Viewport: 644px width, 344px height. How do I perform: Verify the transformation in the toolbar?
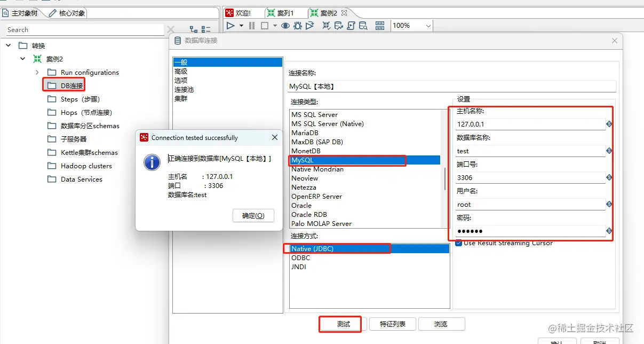327,26
